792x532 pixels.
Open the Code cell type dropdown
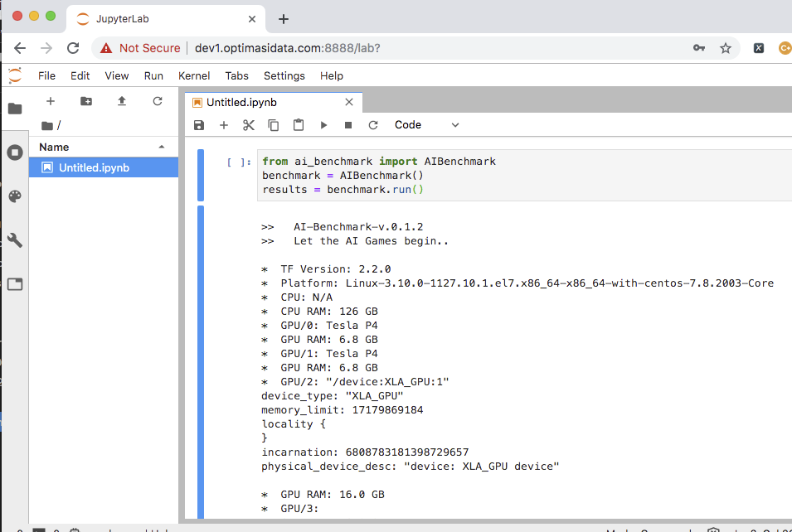pos(426,125)
